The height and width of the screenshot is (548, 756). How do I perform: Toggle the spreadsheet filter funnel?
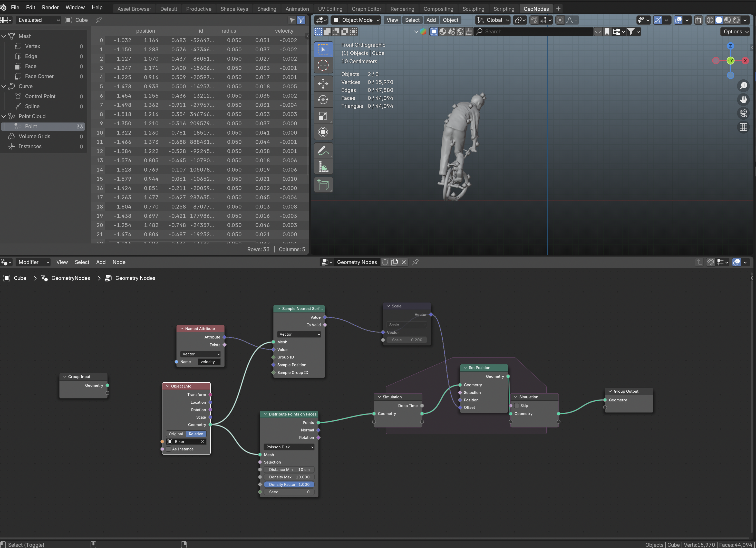[x=301, y=20]
